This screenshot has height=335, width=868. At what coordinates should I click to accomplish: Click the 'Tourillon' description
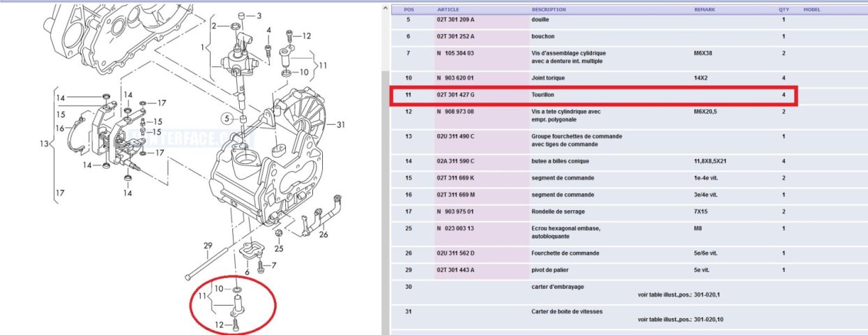click(543, 94)
